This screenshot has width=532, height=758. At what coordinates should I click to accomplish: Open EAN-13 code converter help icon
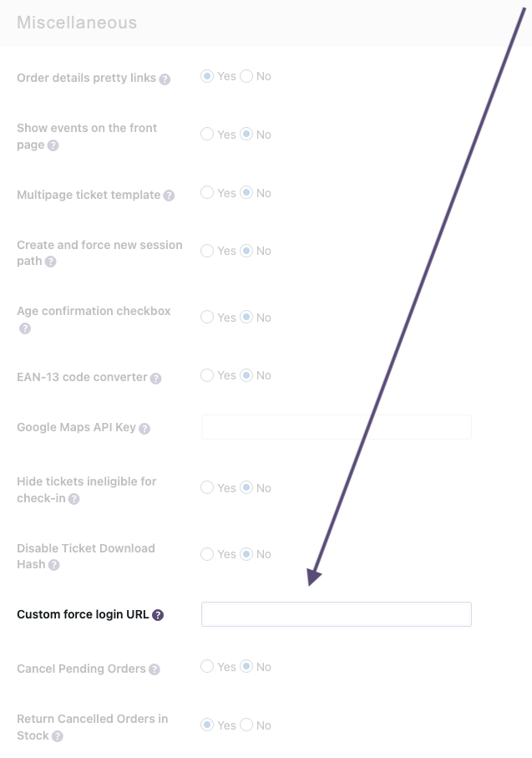pyautogui.click(x=156, y=379)
